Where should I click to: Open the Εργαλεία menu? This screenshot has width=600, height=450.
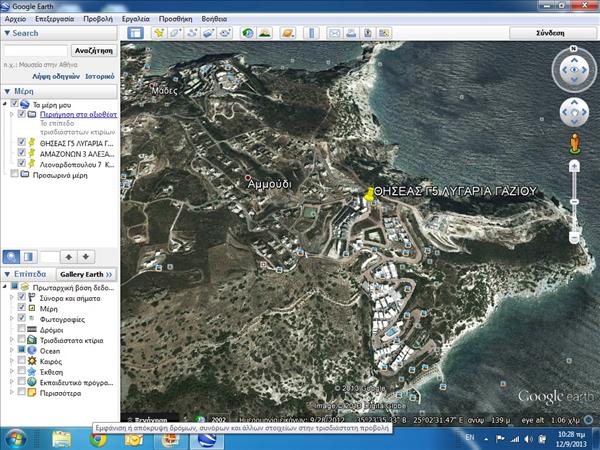coord(135,19)
